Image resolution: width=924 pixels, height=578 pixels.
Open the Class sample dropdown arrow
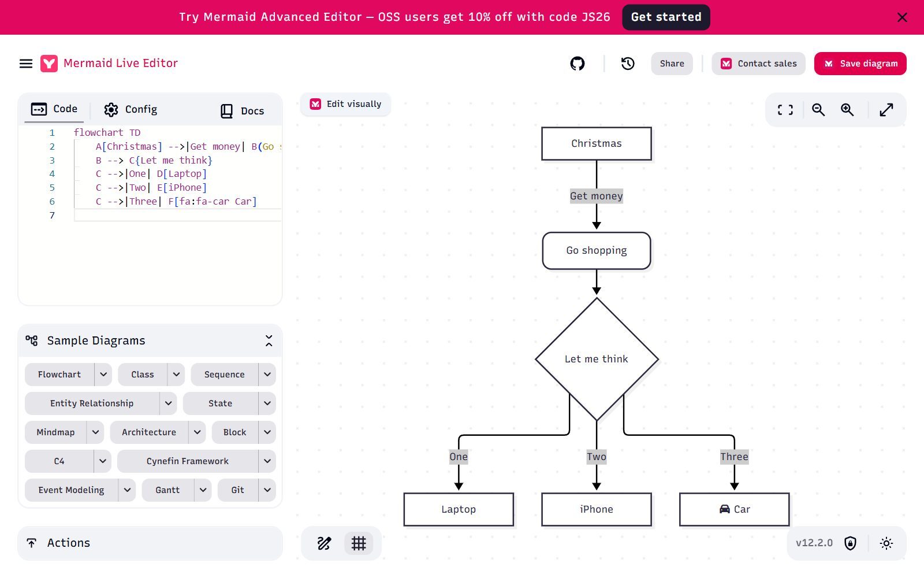(176, 375)
